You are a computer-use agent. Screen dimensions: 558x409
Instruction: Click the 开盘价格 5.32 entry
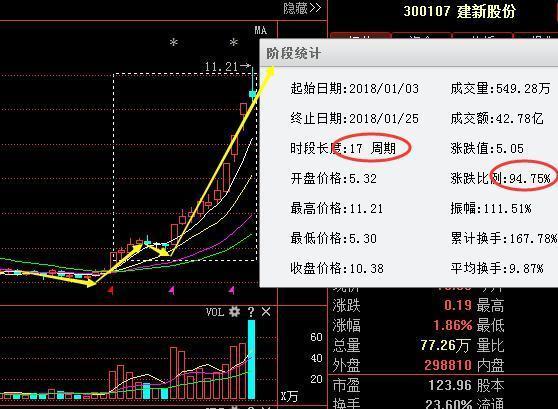tap(333, 178)
